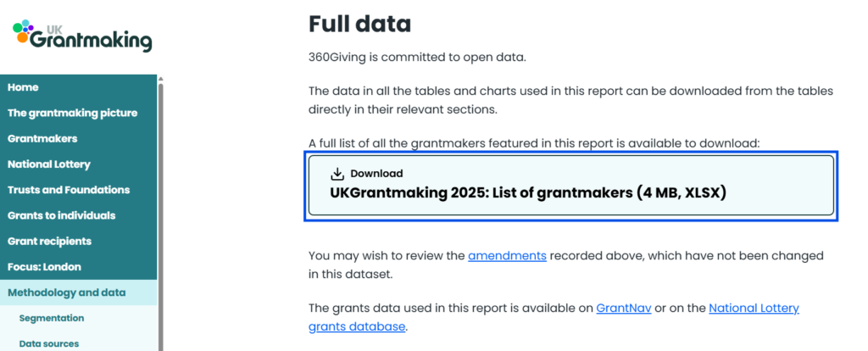This screenshot has width=868, height=351.
Task: Select Grant recipients in navigation
Action: pos(49,241)
